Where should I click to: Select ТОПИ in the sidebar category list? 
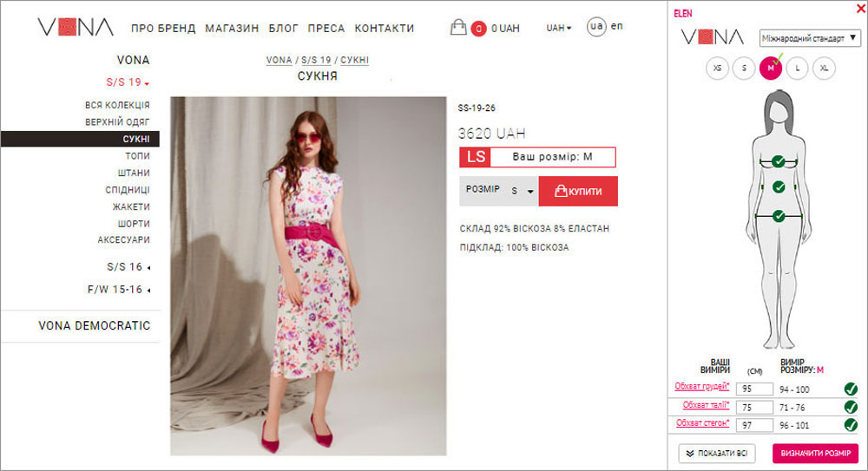(x=137, y=156)
